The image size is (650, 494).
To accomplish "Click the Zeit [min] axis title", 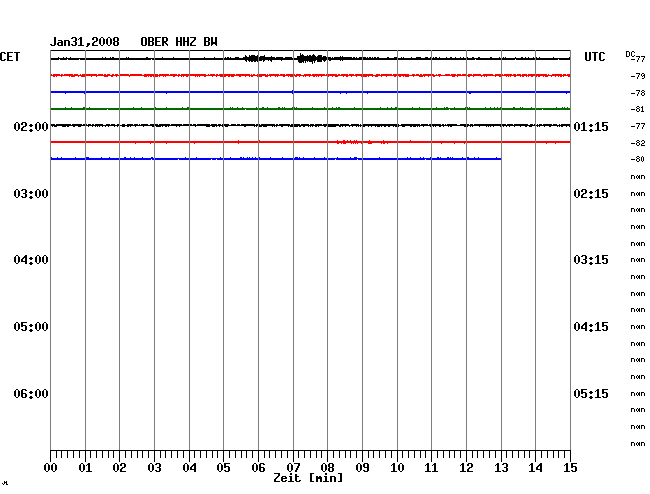I will [308, 478].
